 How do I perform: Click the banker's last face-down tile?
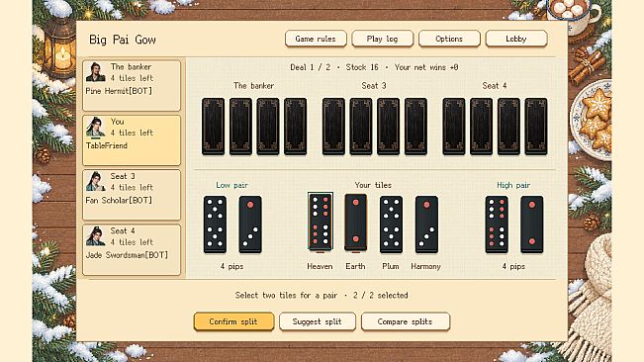pos(296,127)
